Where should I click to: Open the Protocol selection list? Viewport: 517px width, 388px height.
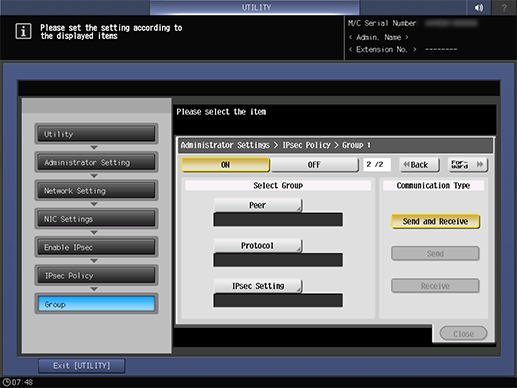pos(258,246)
